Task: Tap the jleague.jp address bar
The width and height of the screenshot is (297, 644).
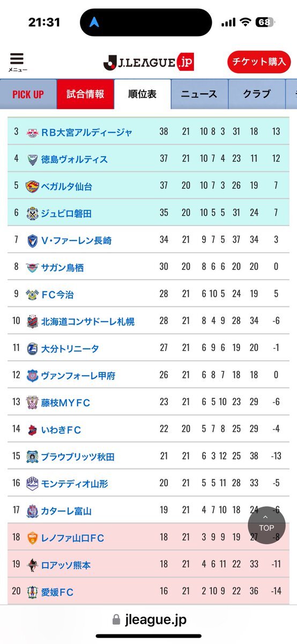Action: point(148,620)
